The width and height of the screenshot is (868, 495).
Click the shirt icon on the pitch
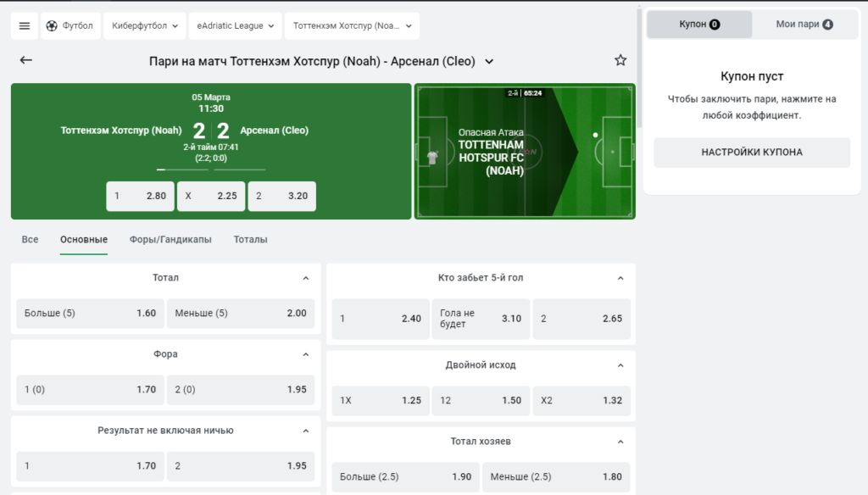click(x=432, y=158)
